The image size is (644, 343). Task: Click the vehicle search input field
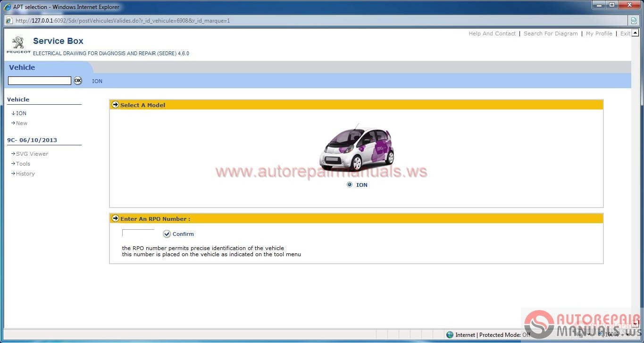tap(40, 81)
